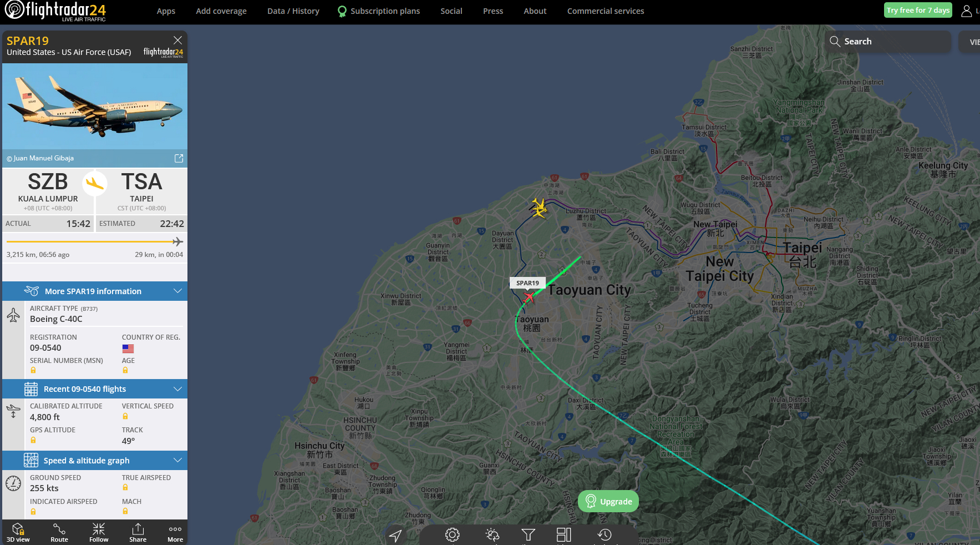The height and width of the screenshot is (545, 980).
Task: Open the 3D view
Action: pos(18,532)
